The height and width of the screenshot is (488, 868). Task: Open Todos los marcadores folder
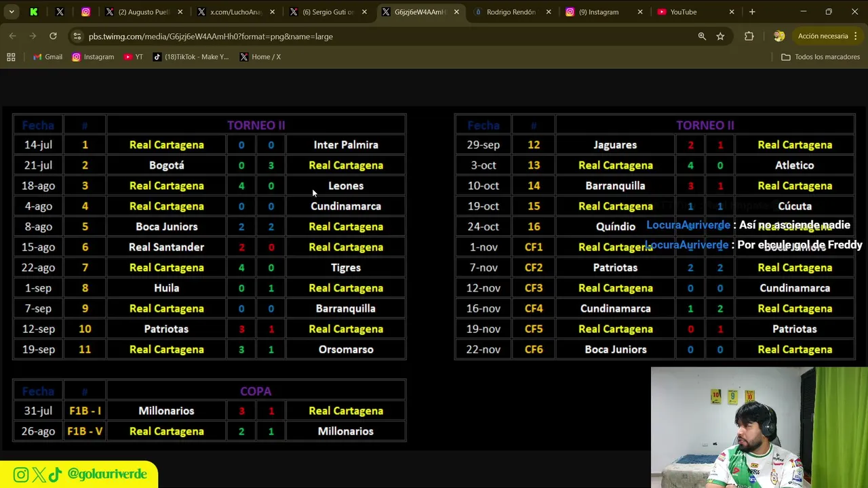pos(821,57)
